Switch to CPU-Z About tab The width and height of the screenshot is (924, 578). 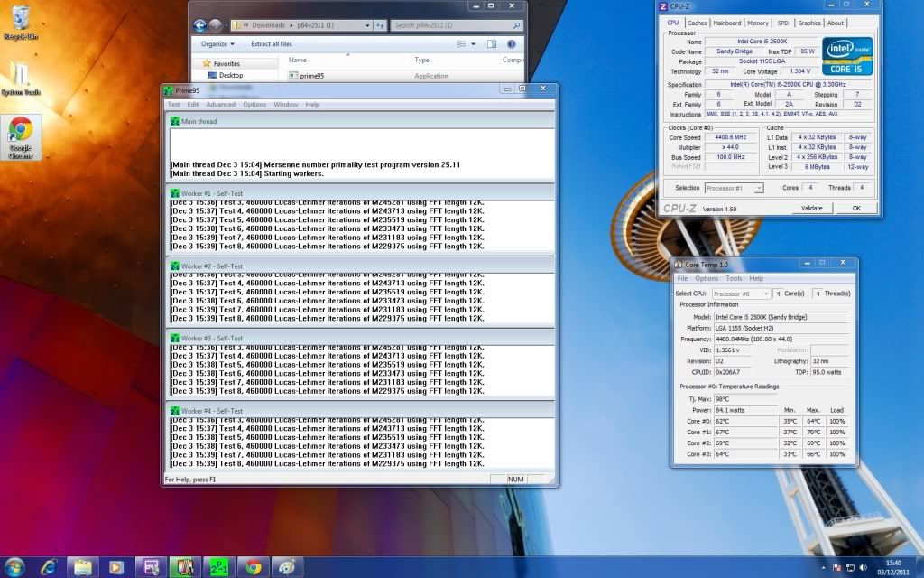click(x=835, y=23)
